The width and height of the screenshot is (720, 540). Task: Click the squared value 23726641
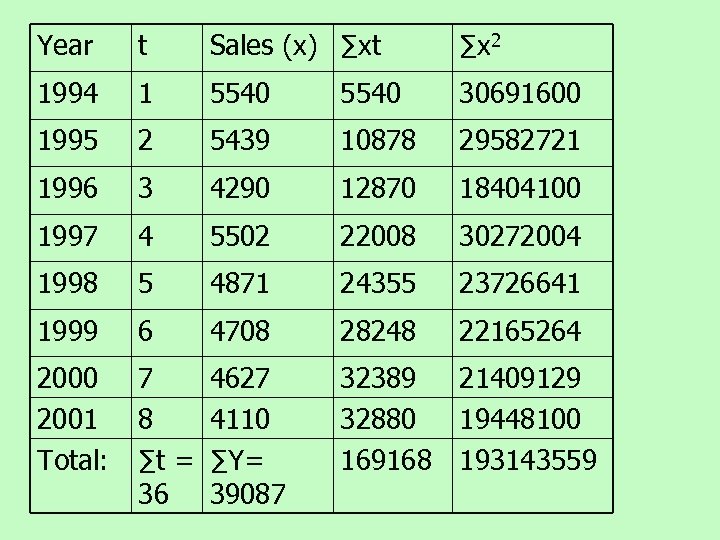pos(519,283)
